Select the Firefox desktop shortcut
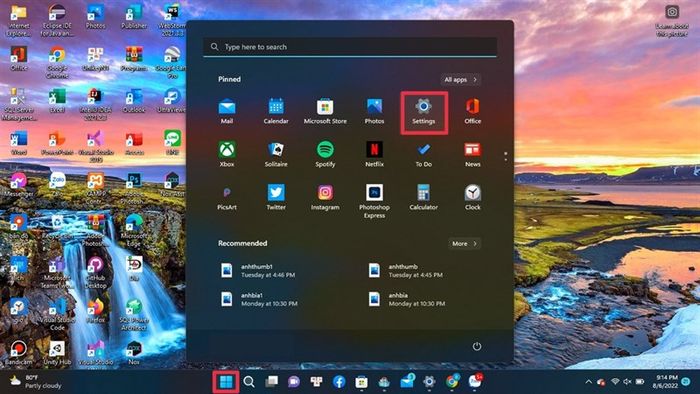The image size is (700, 394). click(x=95, y=311)
